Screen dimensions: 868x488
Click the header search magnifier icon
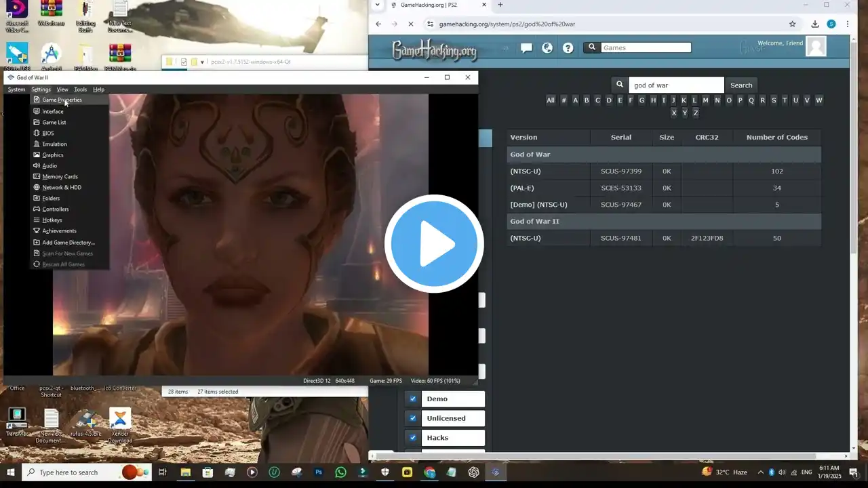592,47
